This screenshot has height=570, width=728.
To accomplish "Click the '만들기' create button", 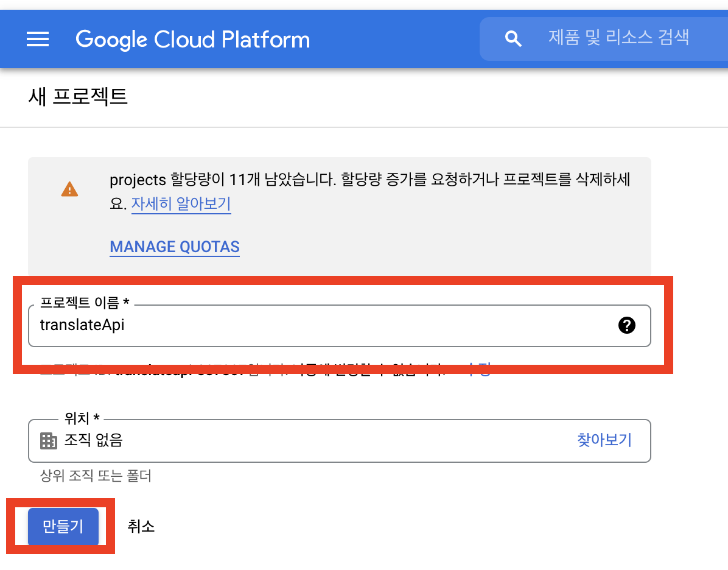I will pyautogui.click(x=63, y=526).
